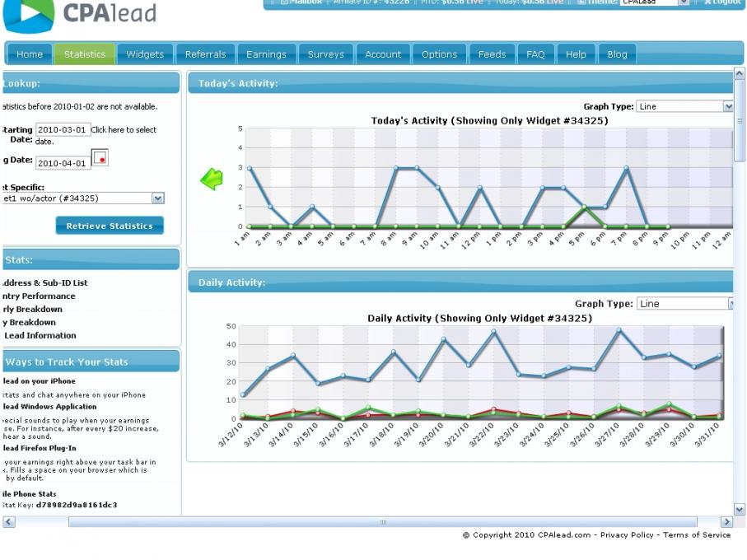Open the Terms of Service link
Image resolution: width=747 pixels, height=560 pixels.
pos(697,534)
